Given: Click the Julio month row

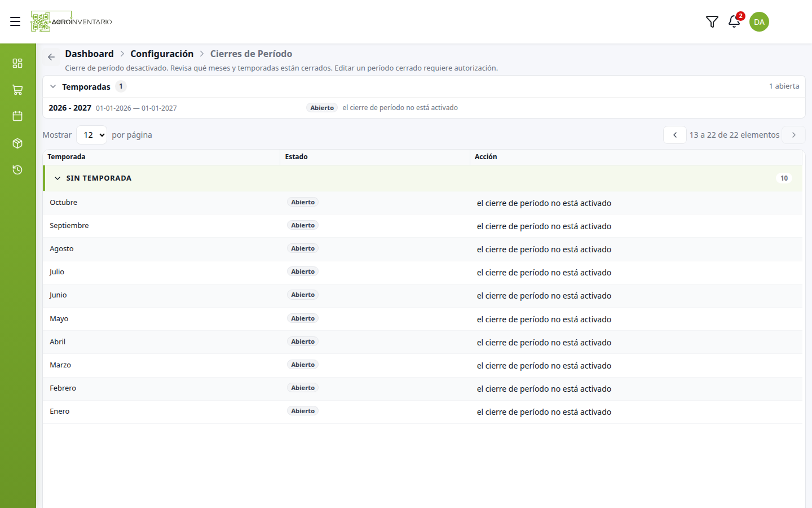Looking at the screenshot, I should tap(422, 272).
